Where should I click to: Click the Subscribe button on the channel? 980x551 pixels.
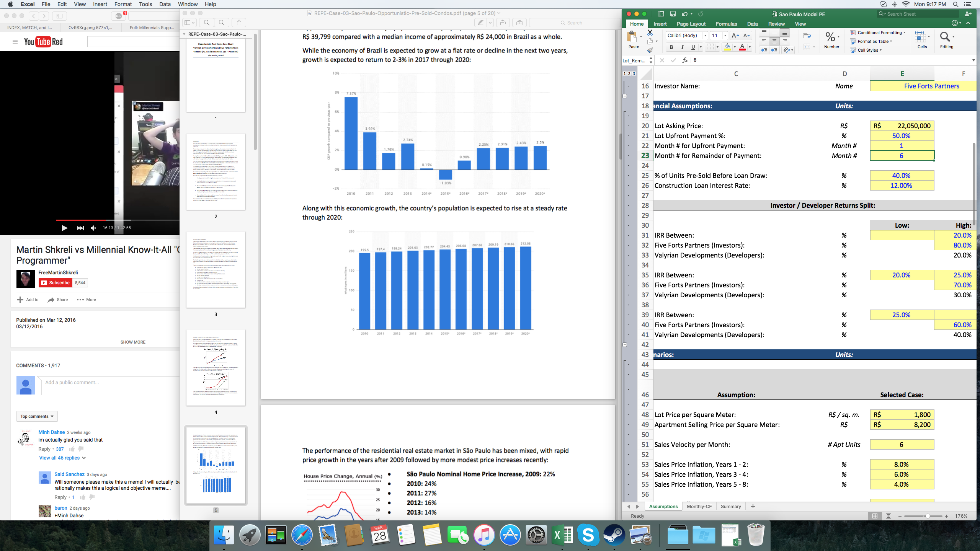(x=56, y=283)
